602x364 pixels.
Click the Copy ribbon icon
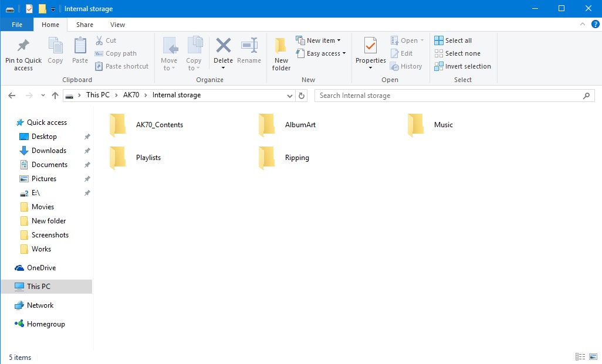point(55,46)
